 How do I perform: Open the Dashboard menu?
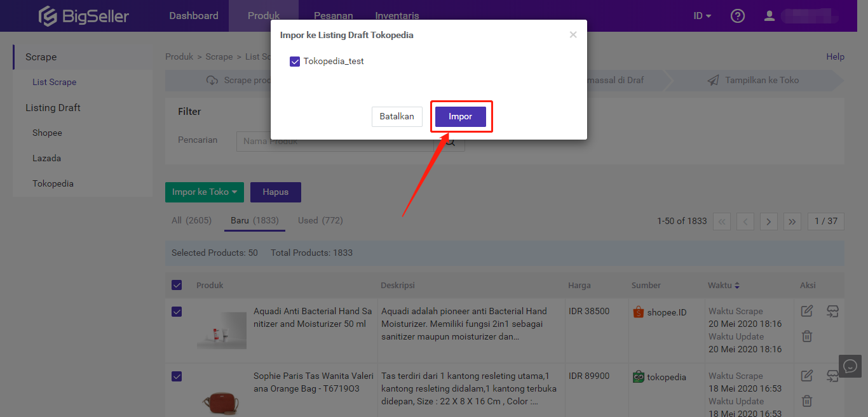coord(194,16)
